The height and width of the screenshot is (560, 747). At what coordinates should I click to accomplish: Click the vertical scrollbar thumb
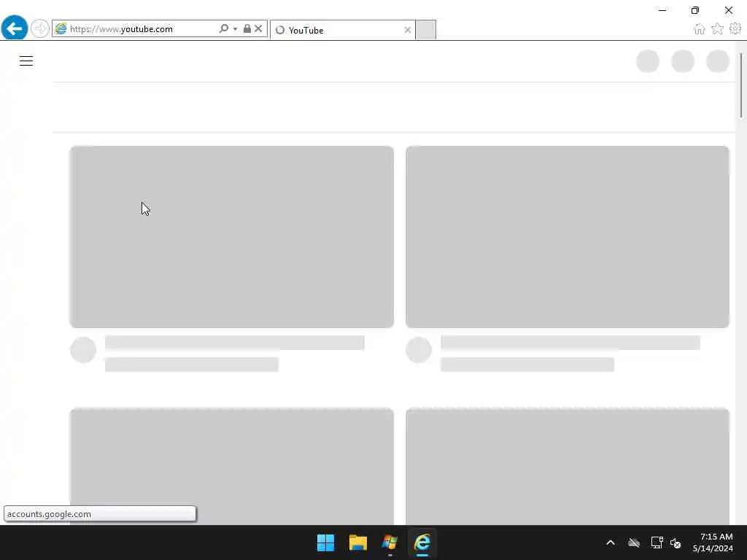click(741, 86)
